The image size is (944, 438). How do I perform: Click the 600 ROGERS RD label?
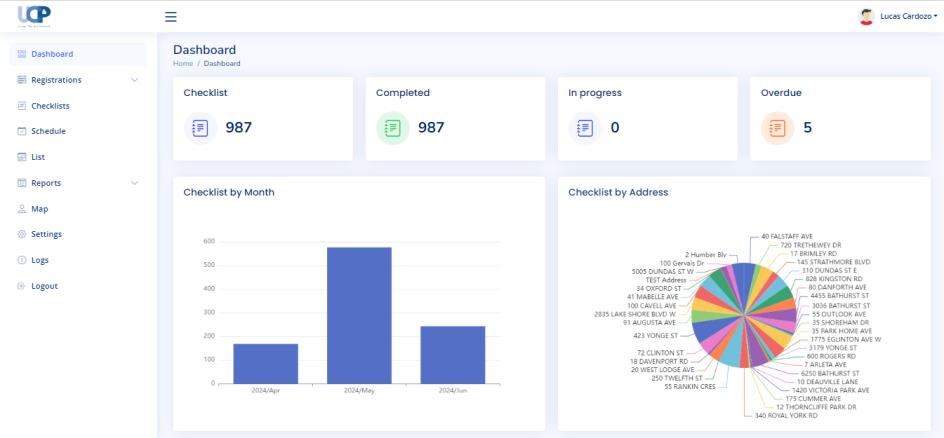tap(831, 356)
